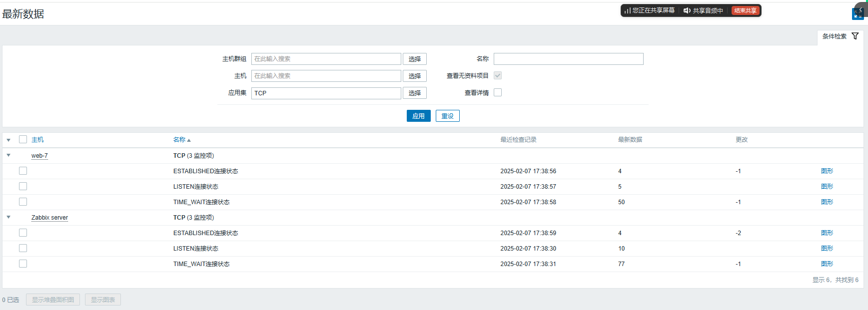Image resolution: width=868 pixels, height=310 pixels.
Task: Select Zabbix server LISTEN连接状态 checkbox
Action: click(x=23, y=248)
